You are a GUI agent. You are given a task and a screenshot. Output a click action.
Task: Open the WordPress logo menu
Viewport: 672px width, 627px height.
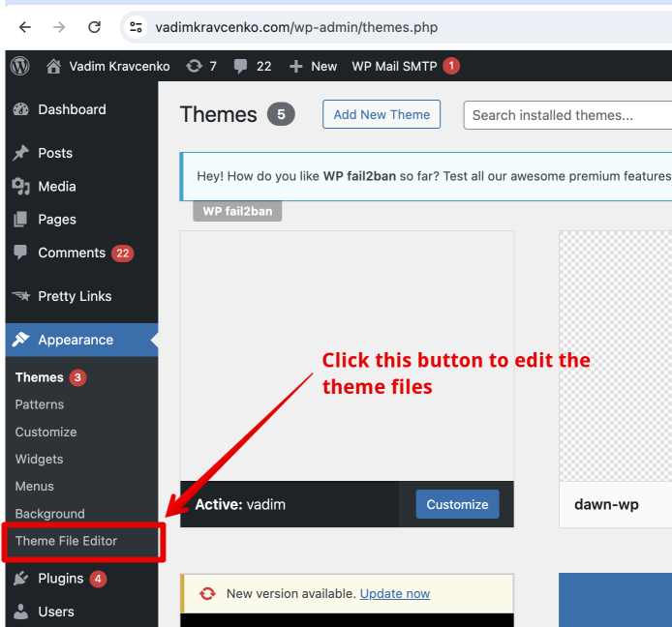(19, 67)
